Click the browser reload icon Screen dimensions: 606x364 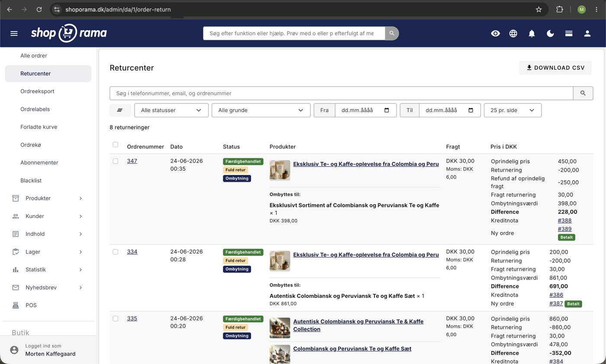pos(39,9)
